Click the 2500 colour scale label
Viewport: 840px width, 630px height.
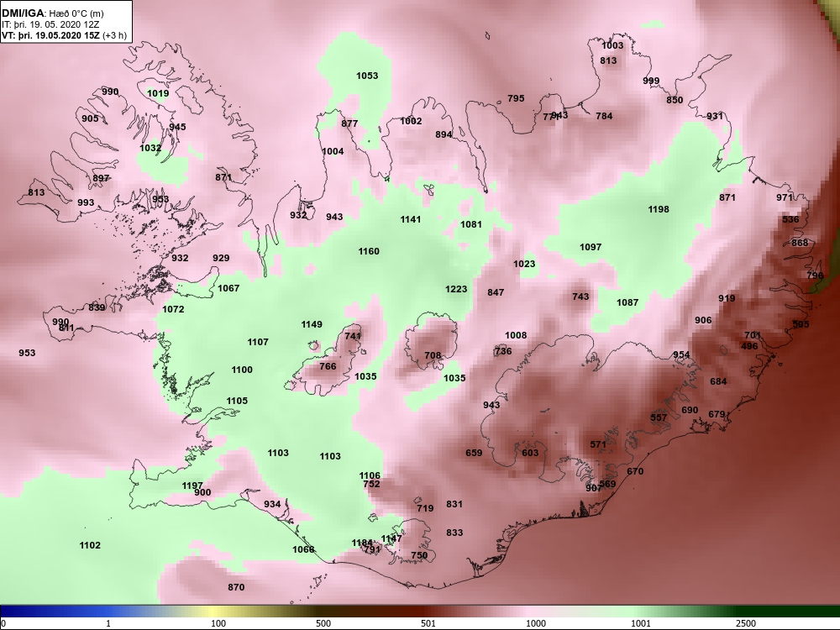[x=745, y=623]
